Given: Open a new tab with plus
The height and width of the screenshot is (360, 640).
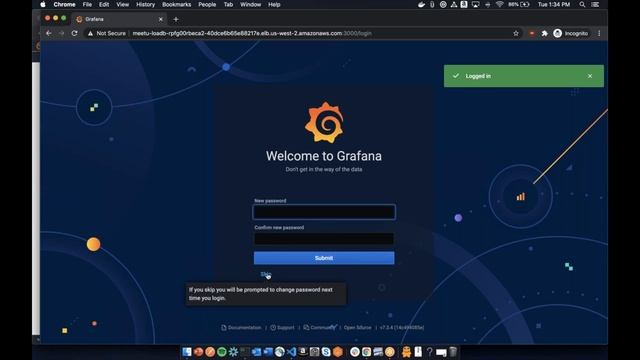Looking at the screenshot, I should pos(176,19).
